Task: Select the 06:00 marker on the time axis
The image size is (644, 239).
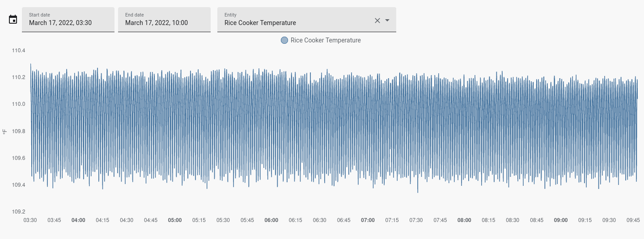Action: click(271, 220)
